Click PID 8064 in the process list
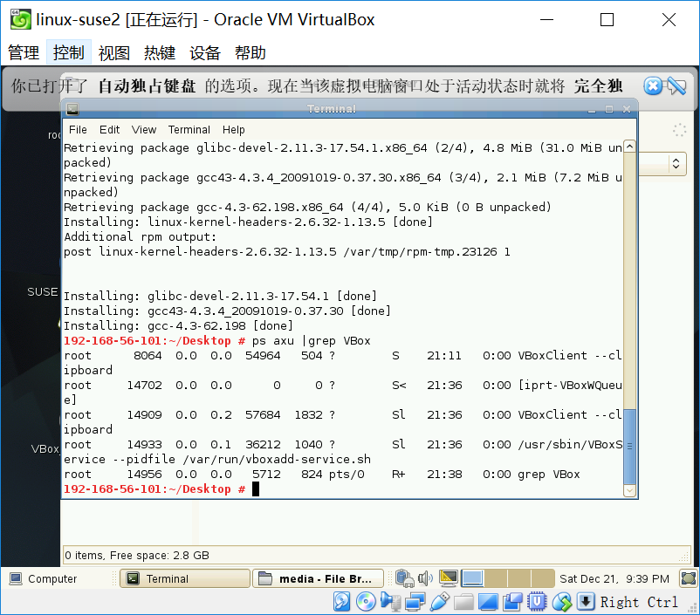The width and height of the screenshot is (700, 615). tap(148, 356)
